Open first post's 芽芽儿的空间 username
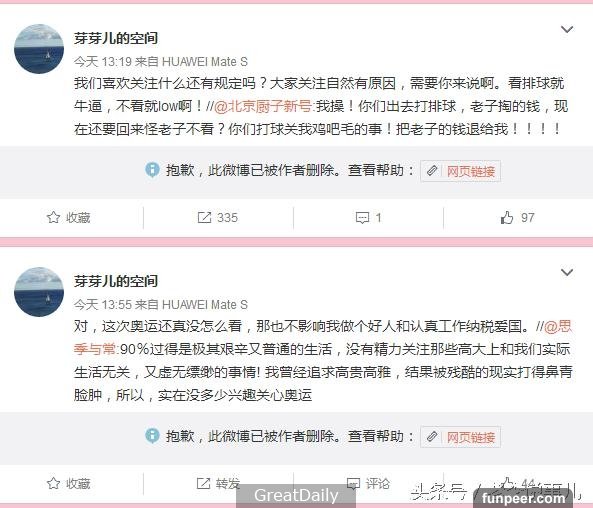This screenshot has height=508, width=593. point(116,38)
